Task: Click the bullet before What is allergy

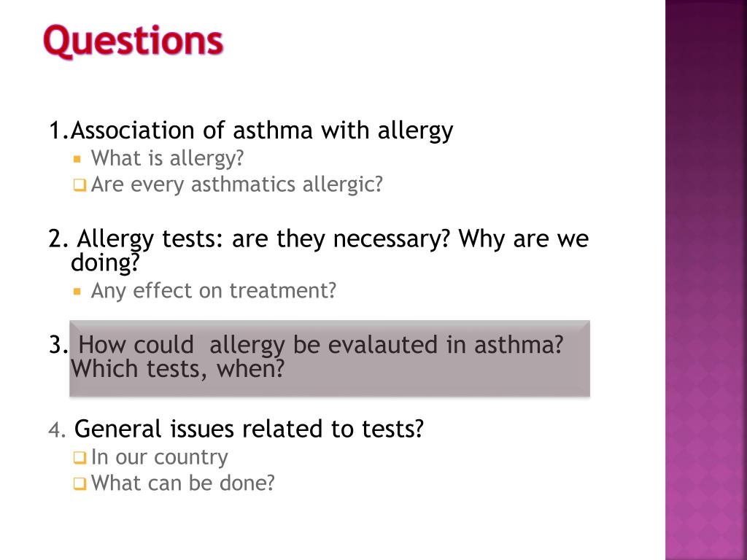Action: [77, 158]
